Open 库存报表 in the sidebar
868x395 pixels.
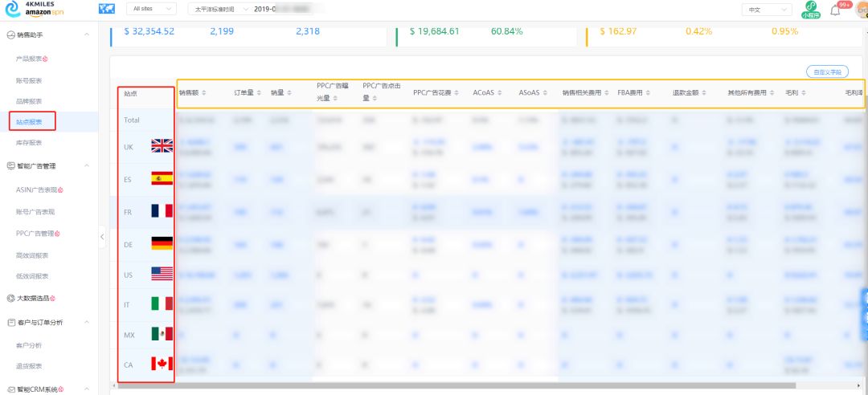[29, 143]
